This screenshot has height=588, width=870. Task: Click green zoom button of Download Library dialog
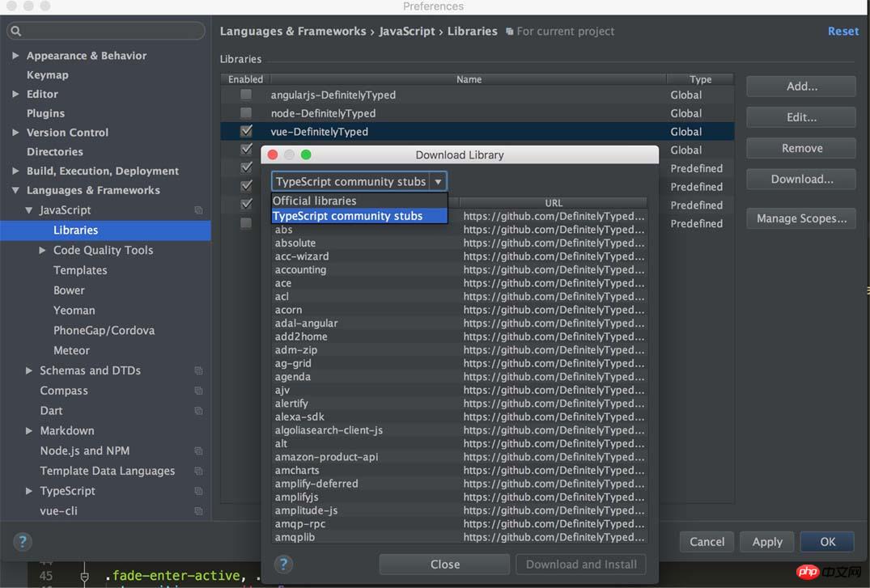306,154
